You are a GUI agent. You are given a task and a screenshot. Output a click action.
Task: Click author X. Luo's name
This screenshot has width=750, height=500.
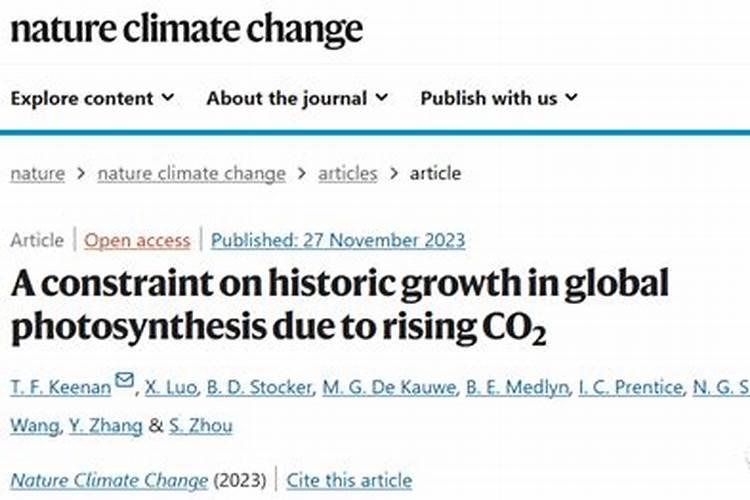pos(171,387)
